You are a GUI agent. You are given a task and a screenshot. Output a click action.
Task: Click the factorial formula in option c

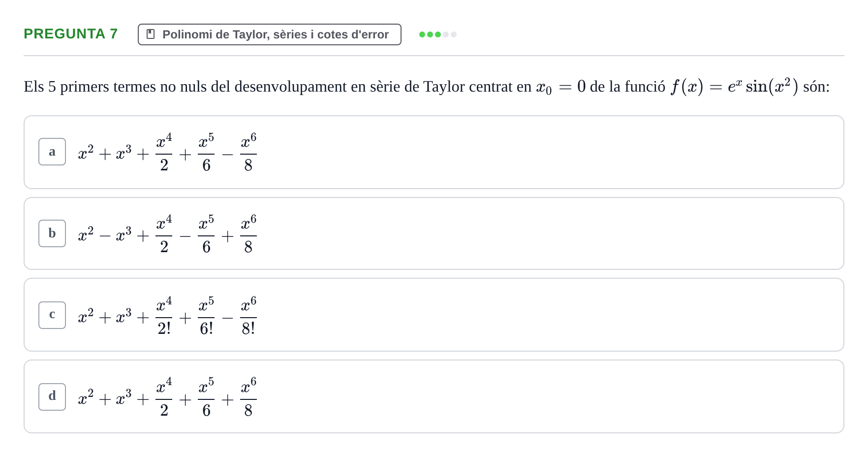coord(167,316)
